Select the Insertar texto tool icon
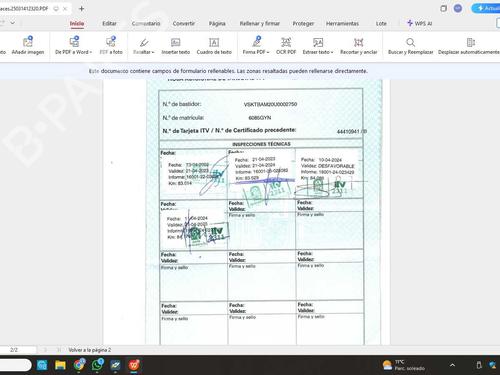This screenshot has width=500, height=375. [x=175, y=42]
